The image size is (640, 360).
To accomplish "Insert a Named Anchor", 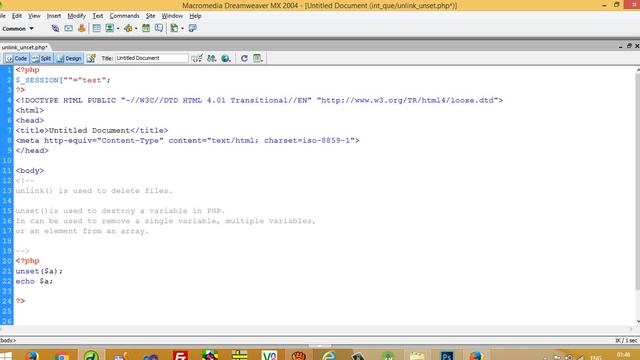I will pyautogui.click(x=82, y=28).
